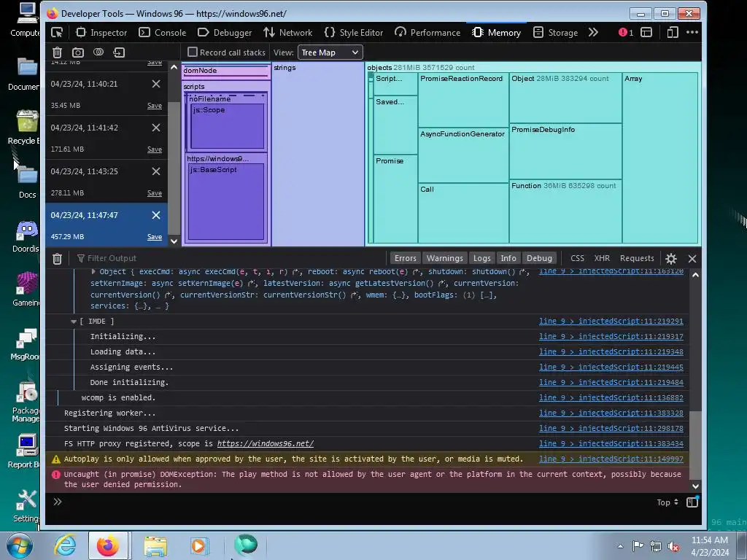Delete the 11:40:21 snapshot
Screen dimensions: 747x560
[x=156, y=84]
